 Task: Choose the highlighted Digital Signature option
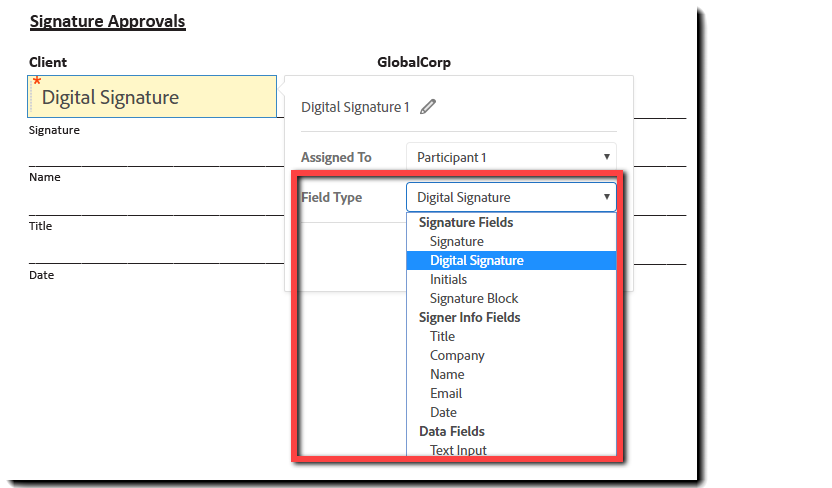[476, 260]
